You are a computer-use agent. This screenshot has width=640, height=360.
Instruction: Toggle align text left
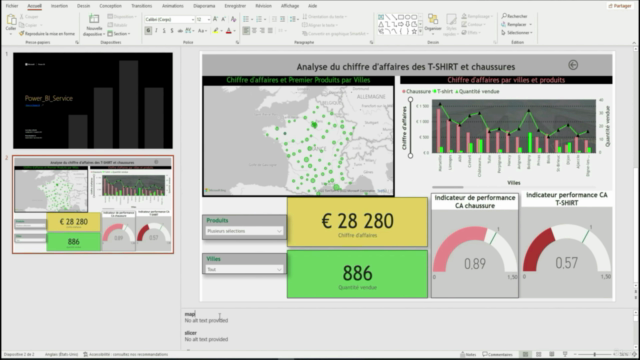246,31
